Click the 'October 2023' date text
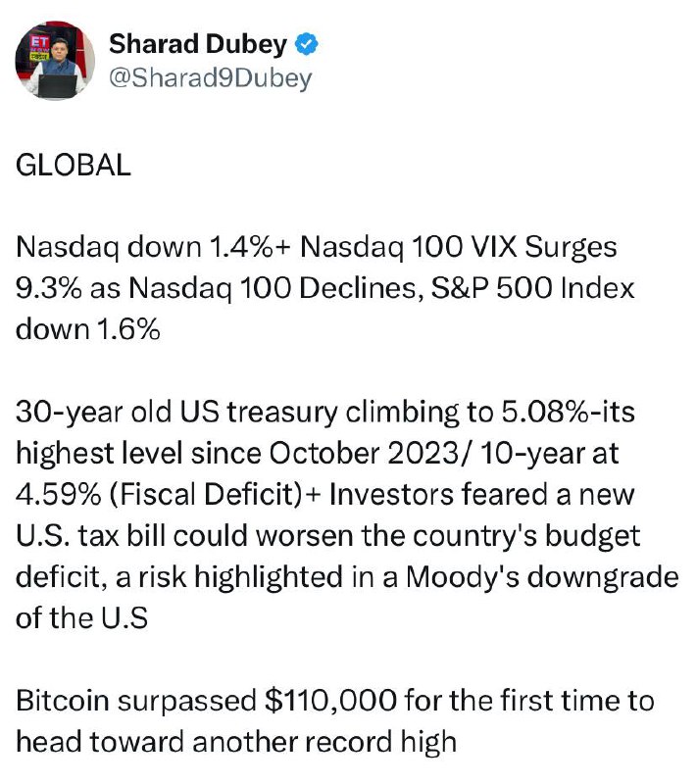 click(x=364, y=454)
